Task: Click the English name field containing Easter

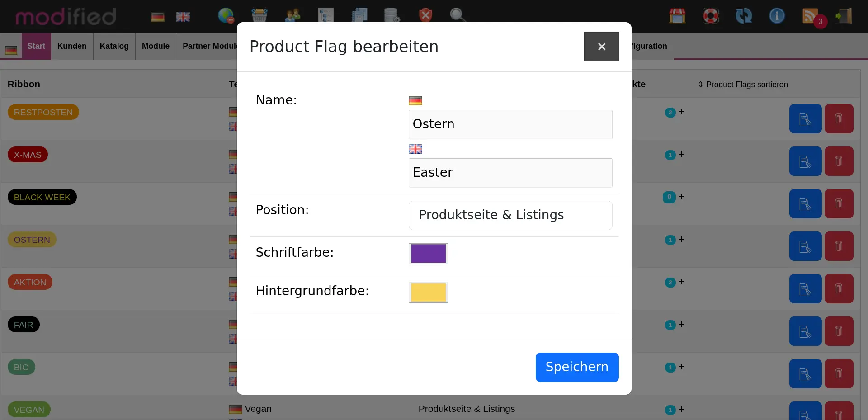Action: point(510,173)
